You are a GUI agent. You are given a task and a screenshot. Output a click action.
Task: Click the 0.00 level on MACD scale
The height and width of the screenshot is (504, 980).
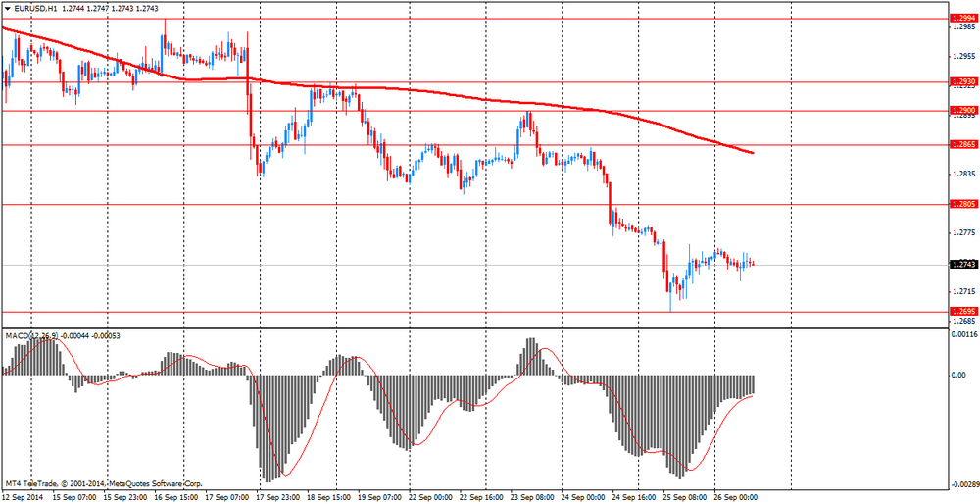coord(960,376)
